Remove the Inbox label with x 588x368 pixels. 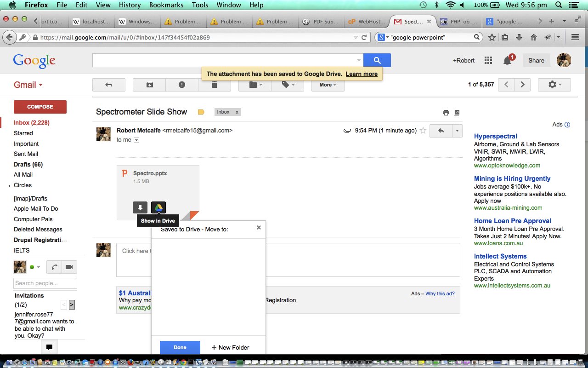[x=237, y=112]
